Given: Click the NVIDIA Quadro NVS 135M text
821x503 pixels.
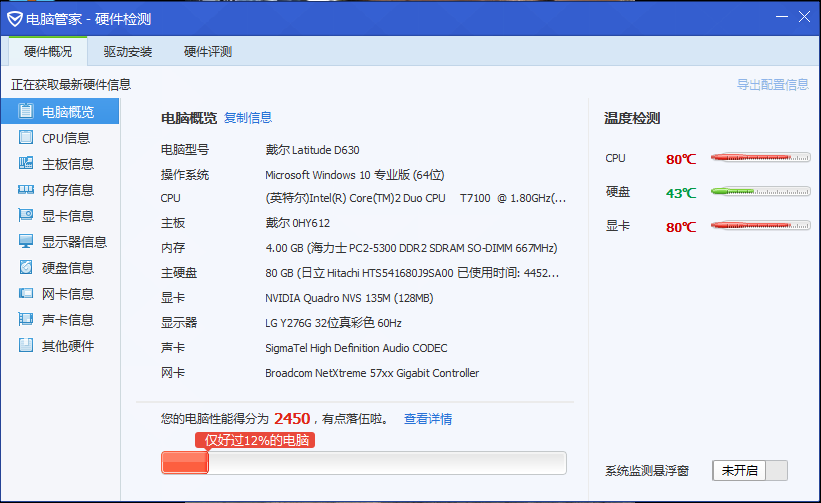Looking at the screenshot, I should tap(349, 298).
